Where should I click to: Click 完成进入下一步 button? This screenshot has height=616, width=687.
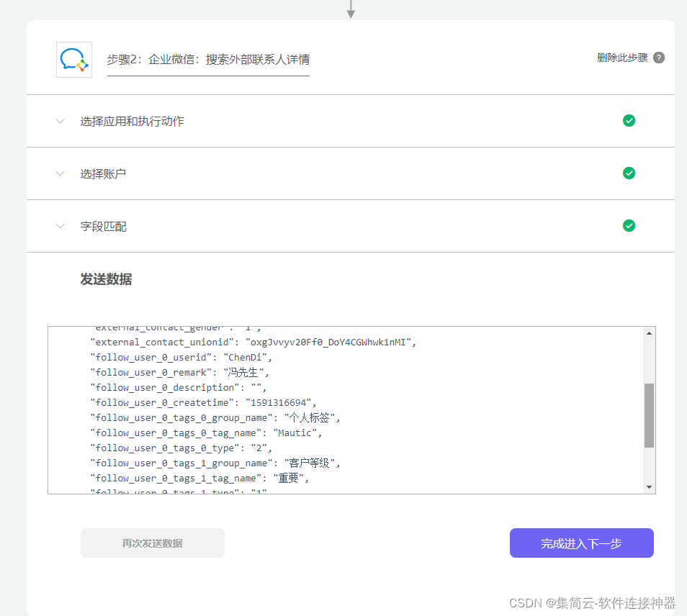(x=581, y=543)
